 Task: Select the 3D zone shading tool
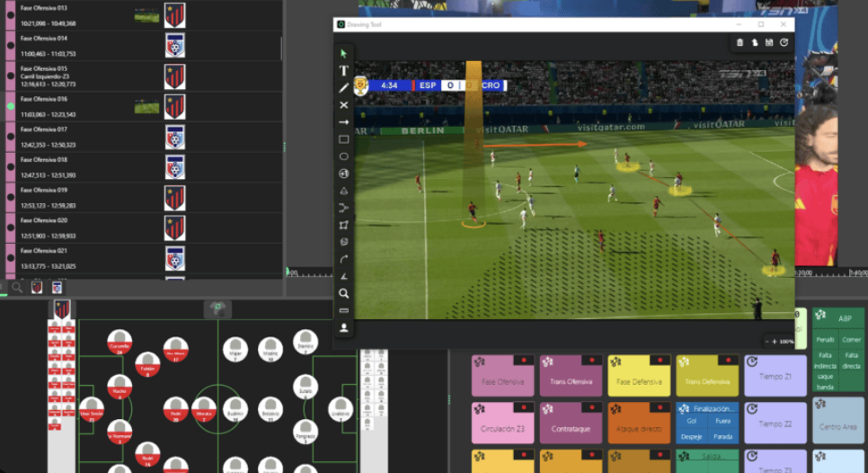pos(344,242)
